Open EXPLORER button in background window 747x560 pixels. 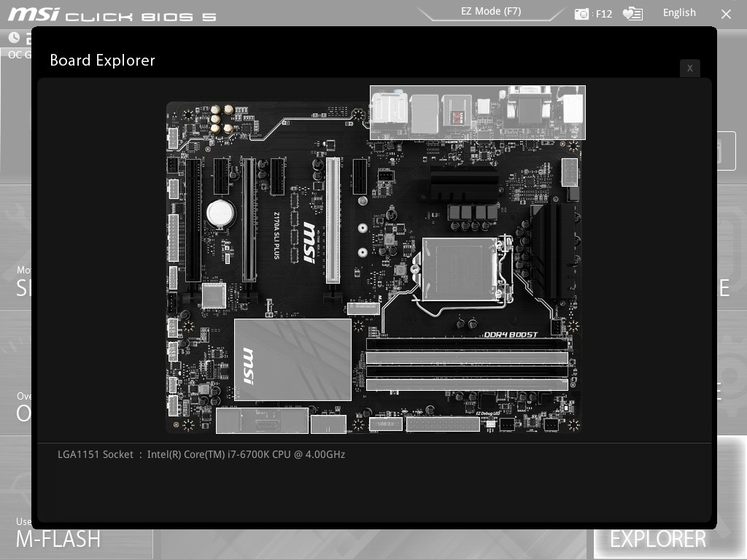click(x=657, y=539)
